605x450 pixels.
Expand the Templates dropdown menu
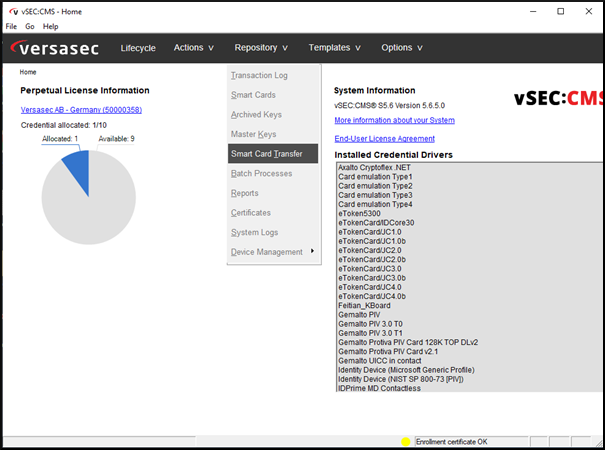334,47
